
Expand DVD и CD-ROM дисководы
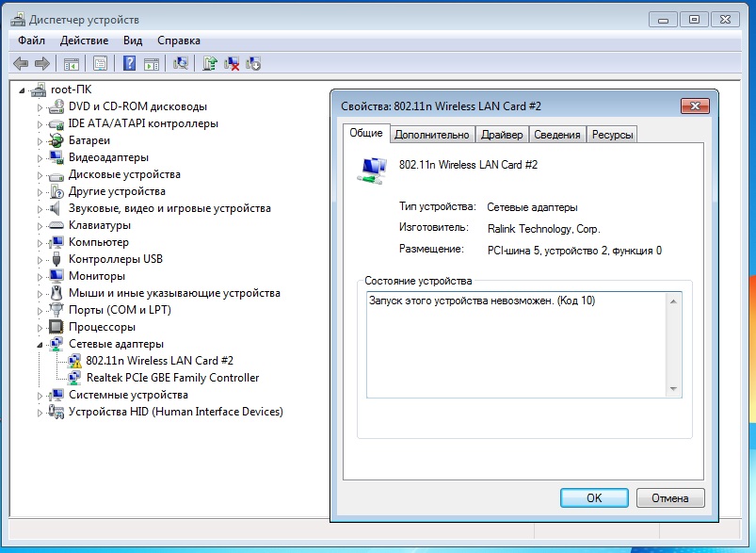coord(40,107)
